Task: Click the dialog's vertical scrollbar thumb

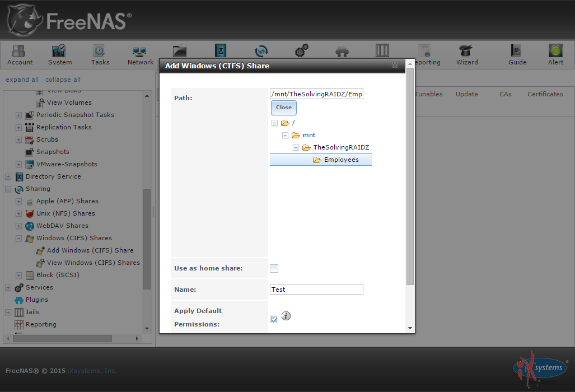Action: [410, 176]
